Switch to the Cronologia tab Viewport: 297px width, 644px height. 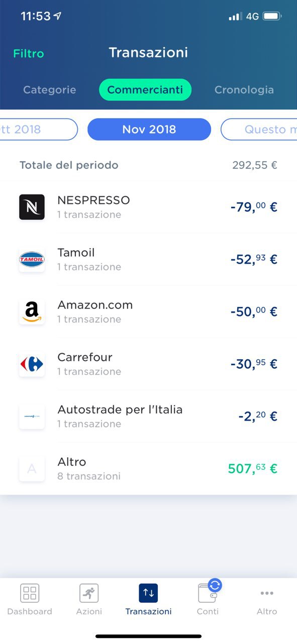(244, 90)
